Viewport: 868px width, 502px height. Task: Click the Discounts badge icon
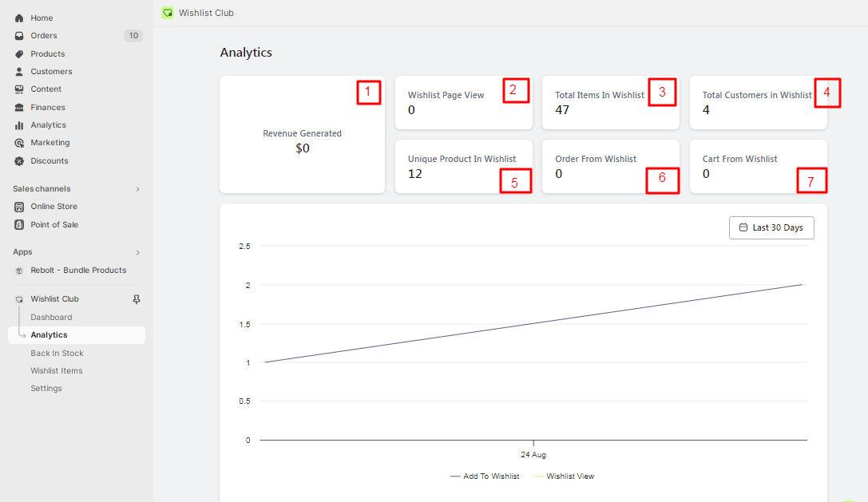[x=19, y=161]
